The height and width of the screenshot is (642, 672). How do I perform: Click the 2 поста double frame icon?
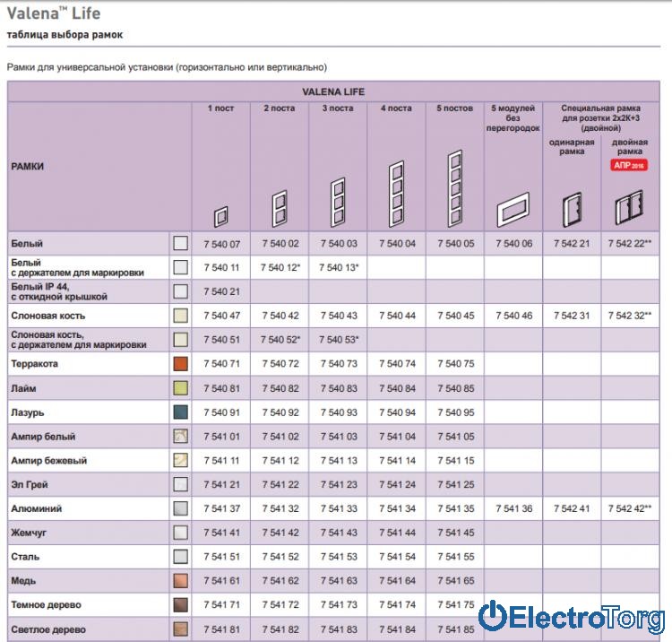click(x=279, y=208)
